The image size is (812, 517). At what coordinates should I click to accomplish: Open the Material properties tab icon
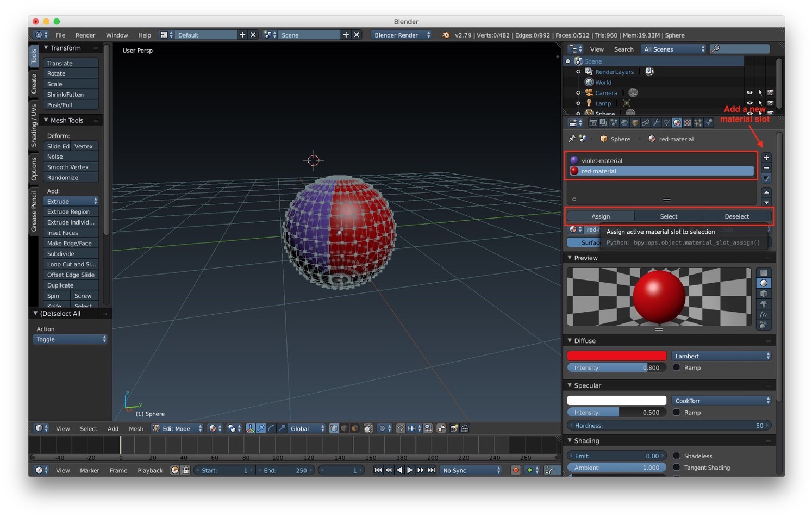click(677, 123)
